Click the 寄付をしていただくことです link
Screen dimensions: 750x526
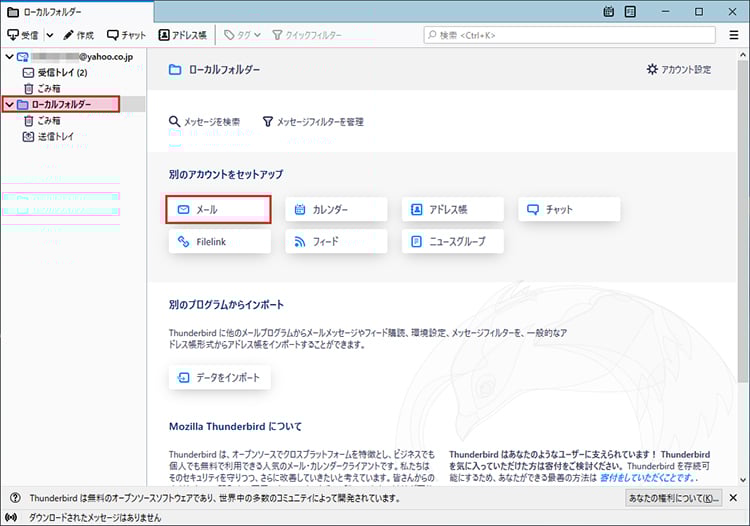click(x=649, y=478)
